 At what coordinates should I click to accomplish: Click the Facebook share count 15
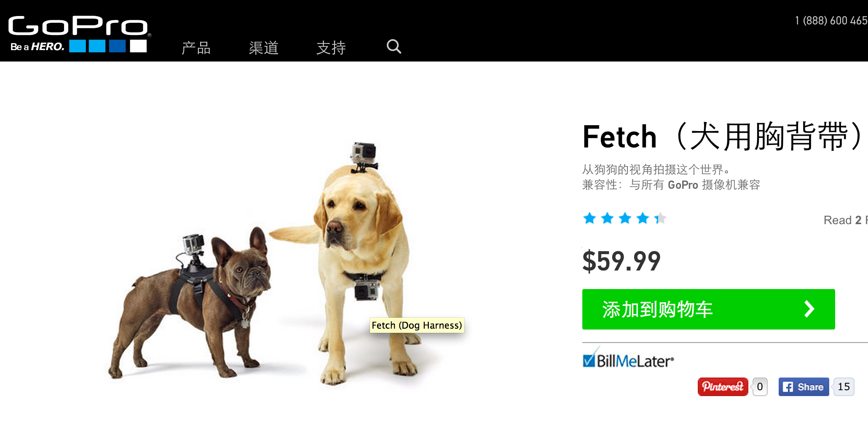pos(844,387)
